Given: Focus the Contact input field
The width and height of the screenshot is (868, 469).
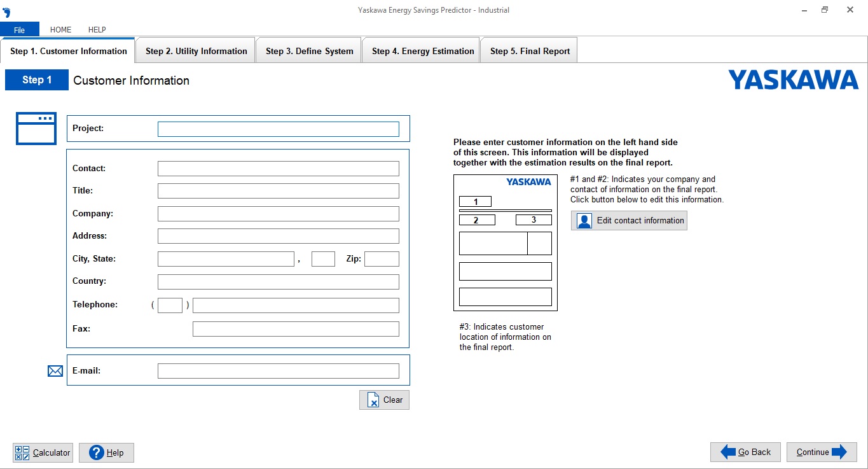Looking at the screenshot, I should 279,169.
